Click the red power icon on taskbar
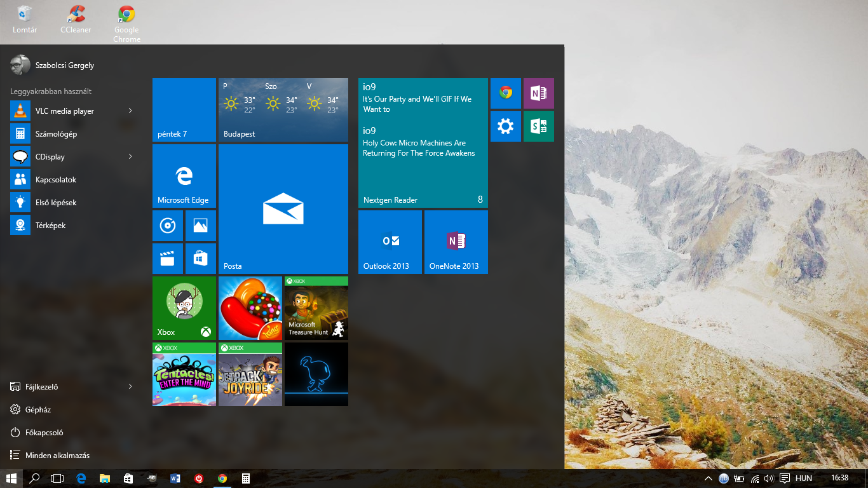The height and width of the screenshot is (488, 868). [199, 478]
